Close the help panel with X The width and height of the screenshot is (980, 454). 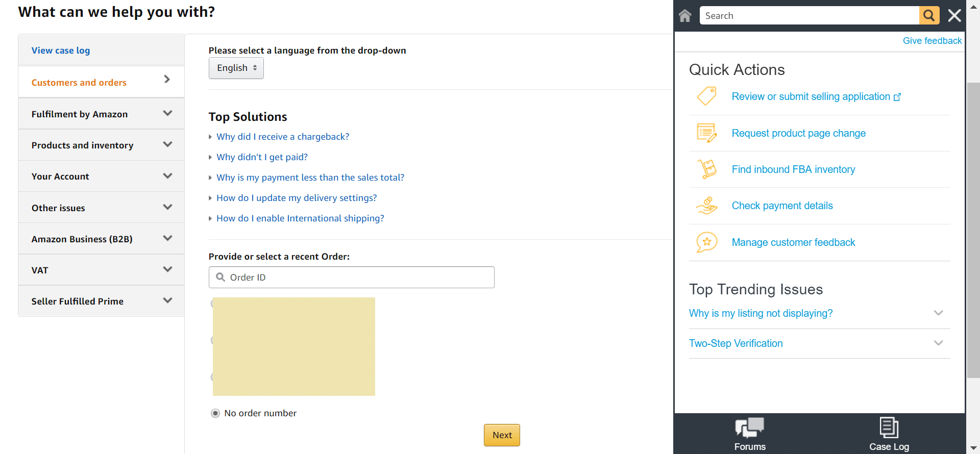click(954, 16)
